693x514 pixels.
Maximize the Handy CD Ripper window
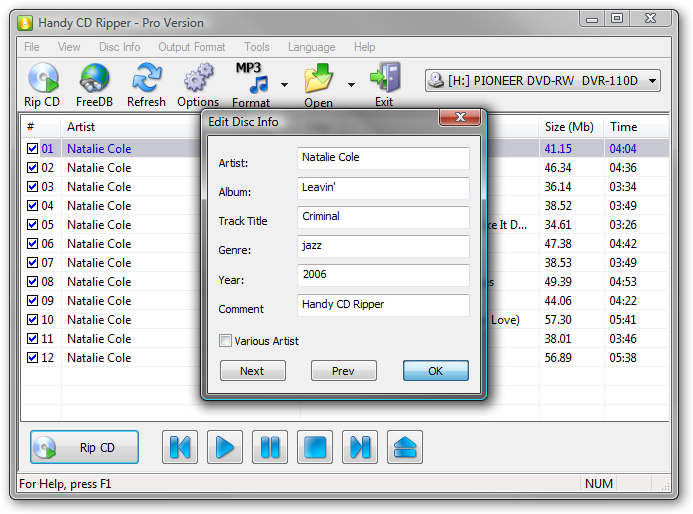tap(617, 18)
